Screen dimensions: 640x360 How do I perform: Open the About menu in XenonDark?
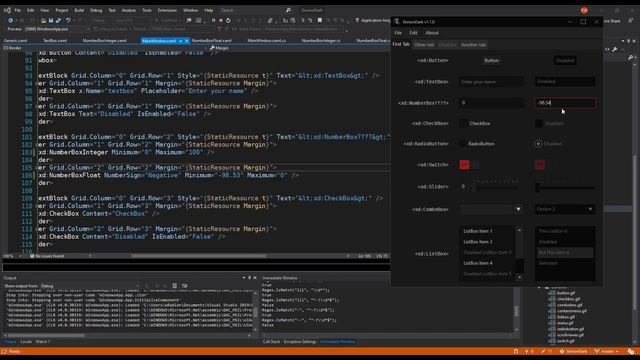(x=432, y=33)
